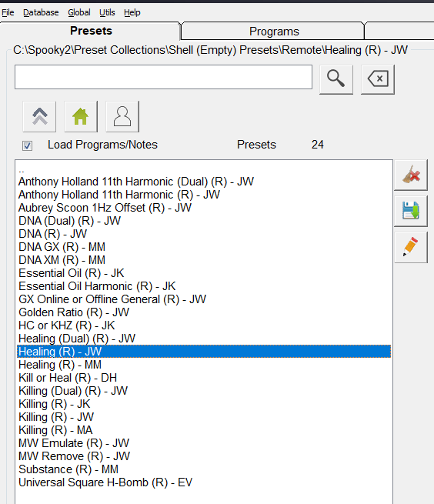
Task: Choose Killing (R) - MA preset
Action: click(204, 430)
